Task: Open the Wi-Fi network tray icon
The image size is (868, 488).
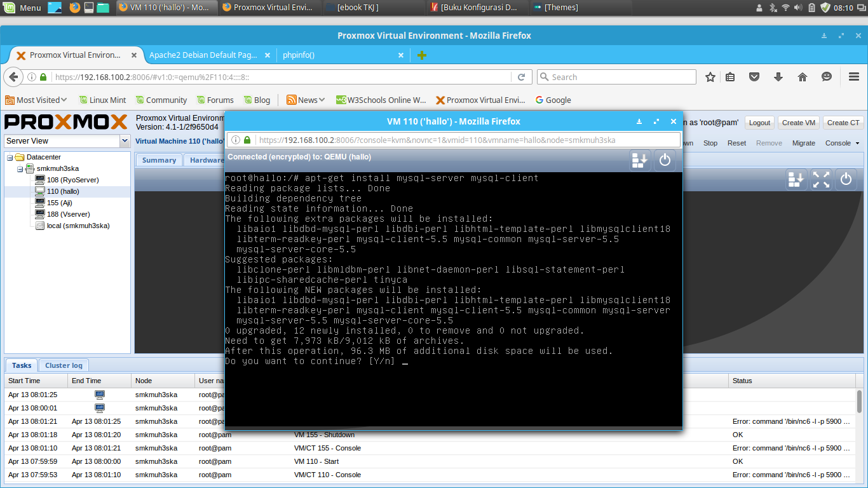Action: [x=786, y=8]
